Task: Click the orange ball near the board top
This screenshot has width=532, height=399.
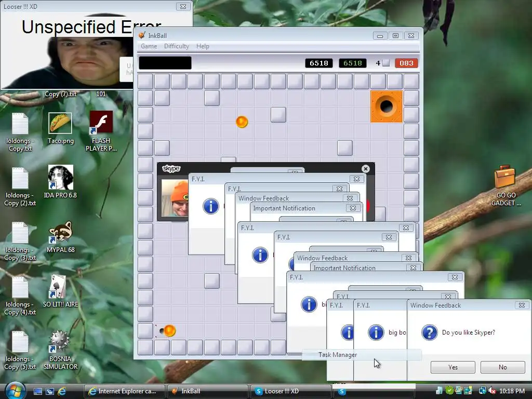Action: pyautogui.click(x=242, y=122)
